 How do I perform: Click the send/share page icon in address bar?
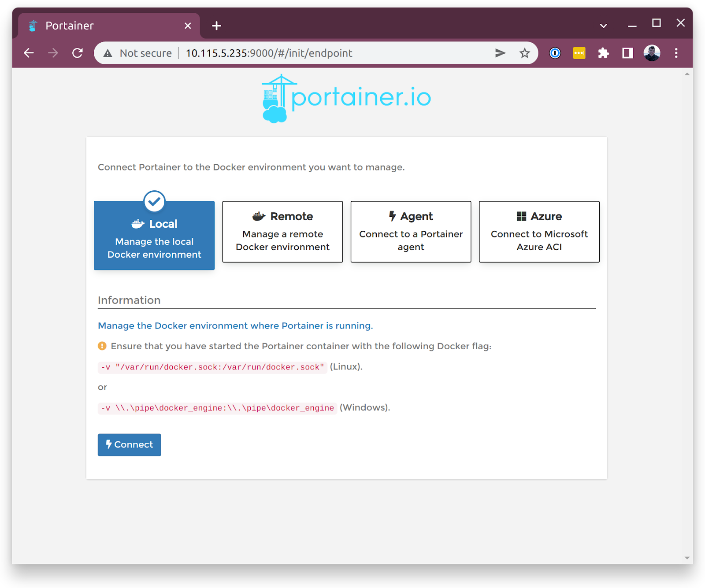pos(500,53)
